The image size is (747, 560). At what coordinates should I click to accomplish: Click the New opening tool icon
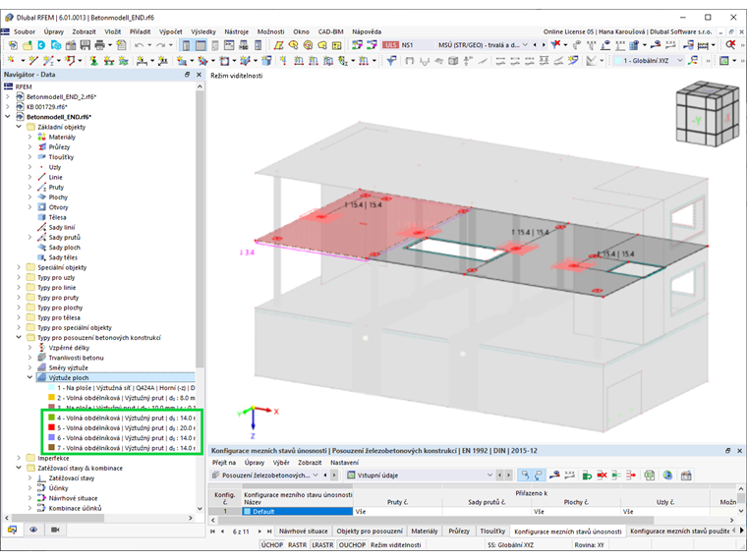pos(224,61)
